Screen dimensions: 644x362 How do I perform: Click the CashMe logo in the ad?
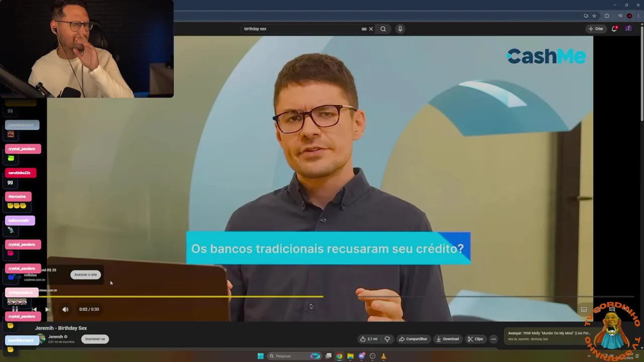546,56
